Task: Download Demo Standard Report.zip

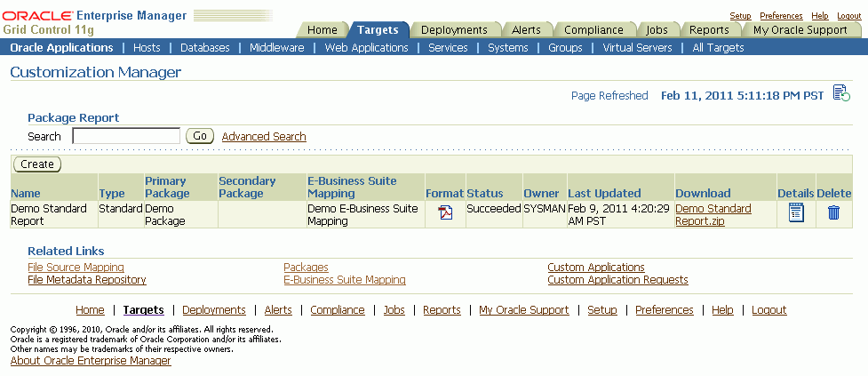Action: point(713,214)
